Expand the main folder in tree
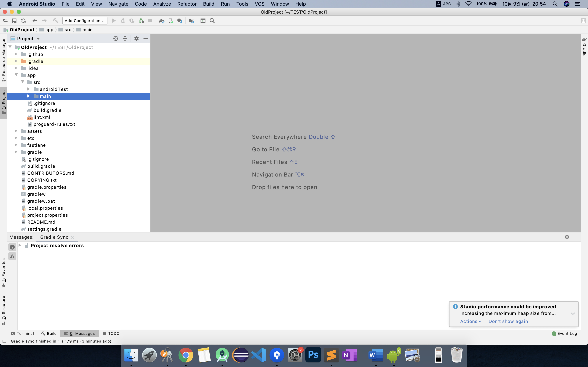The image size is (588, 367). pyautogui.click(x=29, y=96)
